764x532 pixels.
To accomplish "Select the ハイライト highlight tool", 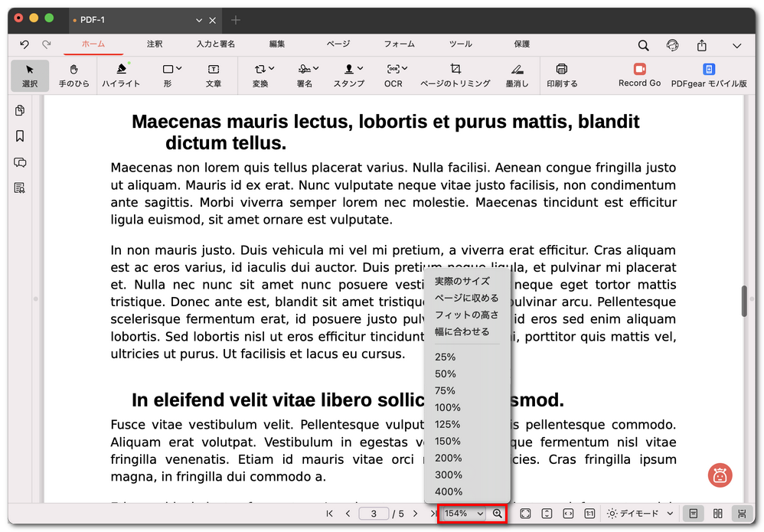I will 121,75.
